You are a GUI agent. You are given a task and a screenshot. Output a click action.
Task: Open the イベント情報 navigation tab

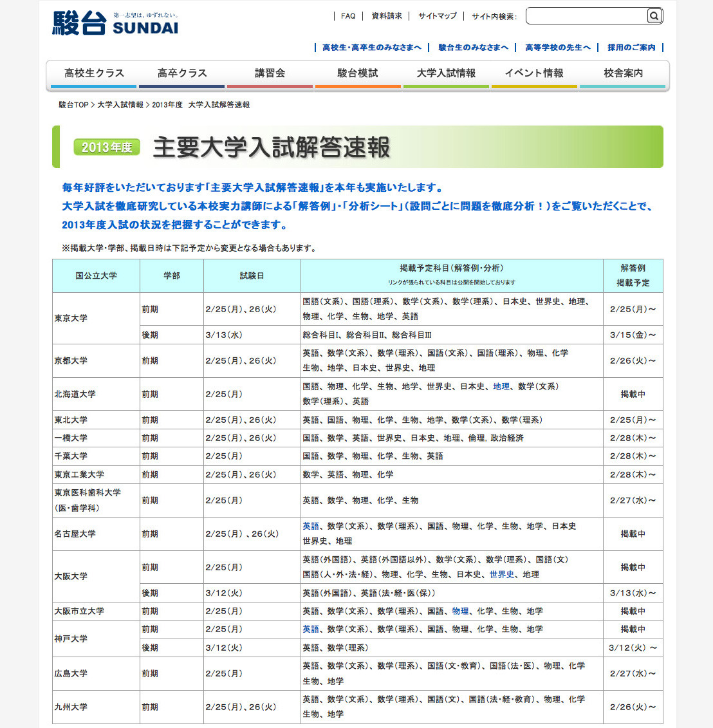(534, 74)
